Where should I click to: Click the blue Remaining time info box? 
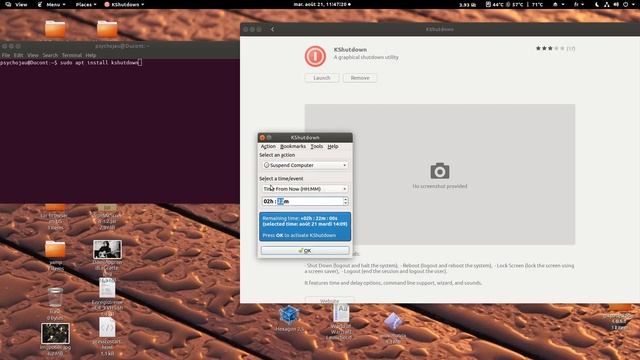pos(305,227)
